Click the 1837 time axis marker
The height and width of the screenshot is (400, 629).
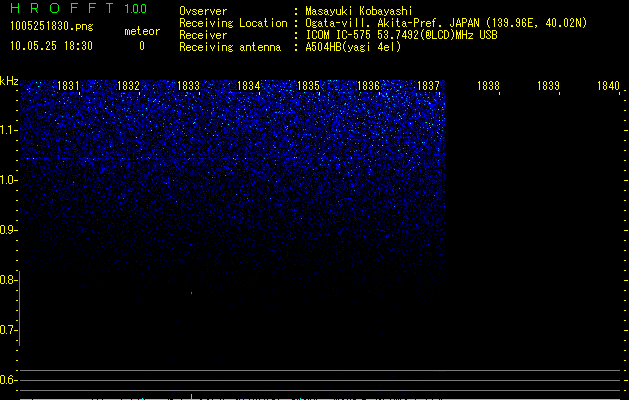pos(428,86)
